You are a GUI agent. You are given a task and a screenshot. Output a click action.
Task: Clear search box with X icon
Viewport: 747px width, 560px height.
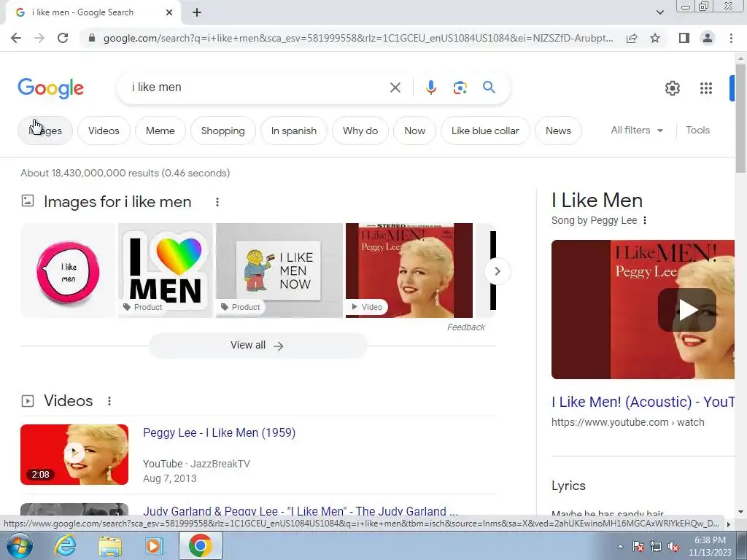coord(395,87)
